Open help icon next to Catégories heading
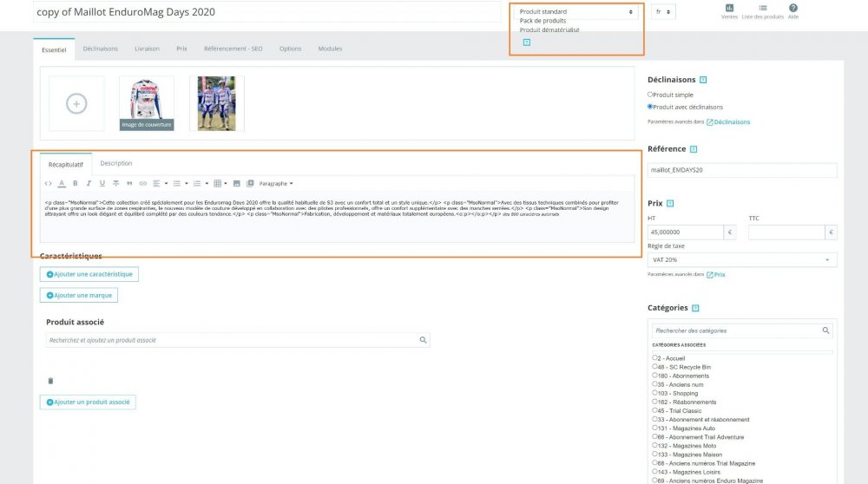Viewport: 868px width, 484px height. [695, 308]
